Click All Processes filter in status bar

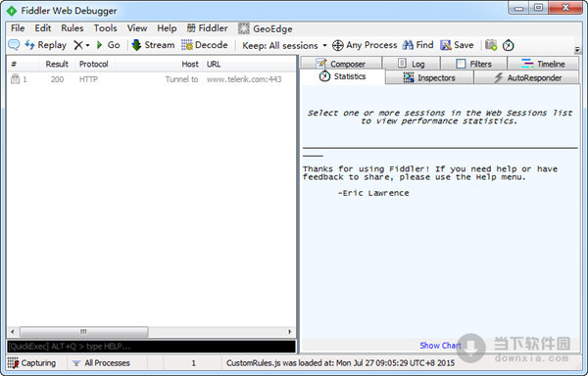(101, 363)
